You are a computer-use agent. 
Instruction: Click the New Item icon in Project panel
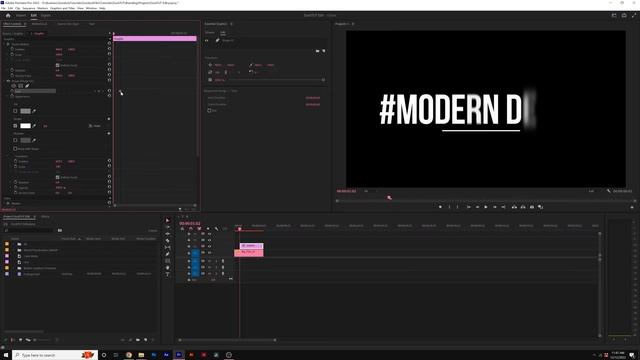coord(145,340)
